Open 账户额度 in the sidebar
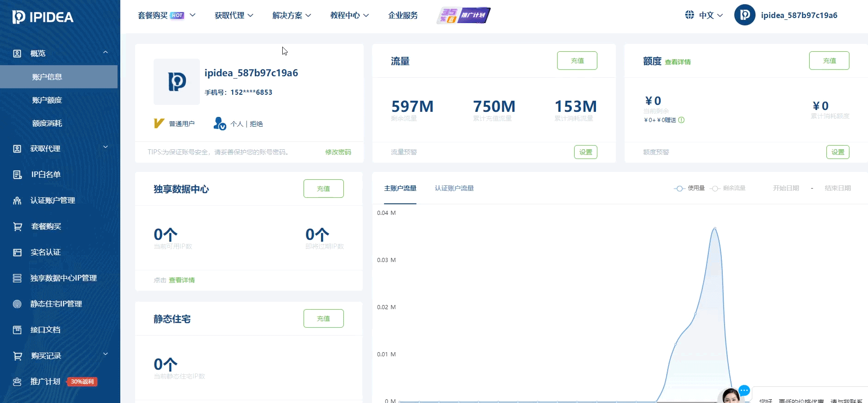 point(47,100)
